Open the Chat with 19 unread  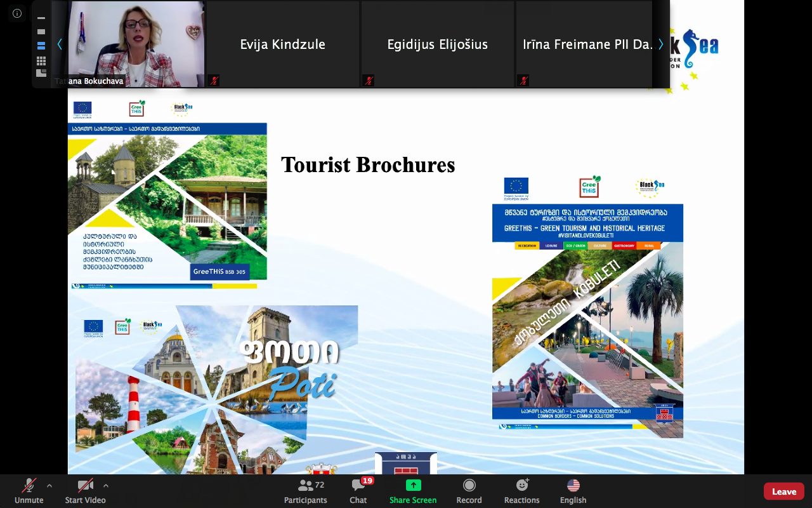point(358,491)
